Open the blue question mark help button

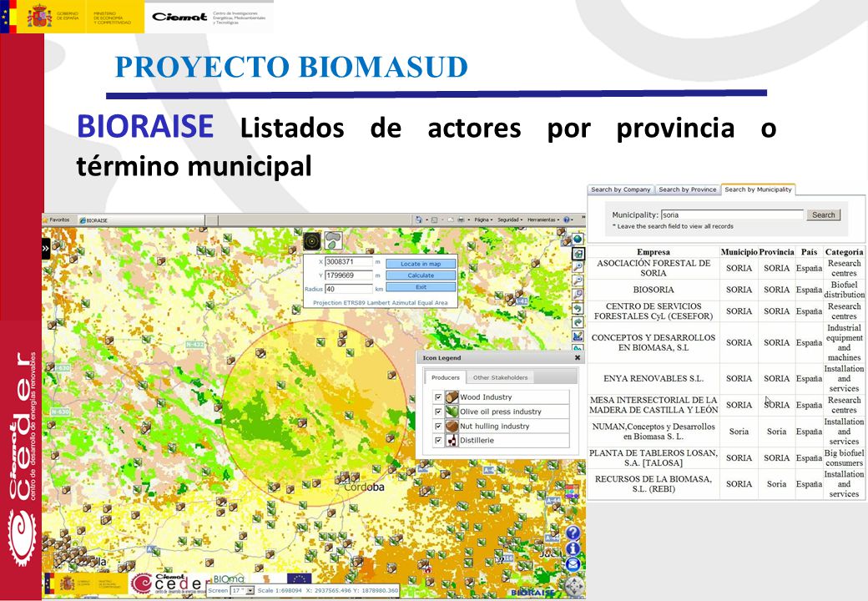click(573, 533)
